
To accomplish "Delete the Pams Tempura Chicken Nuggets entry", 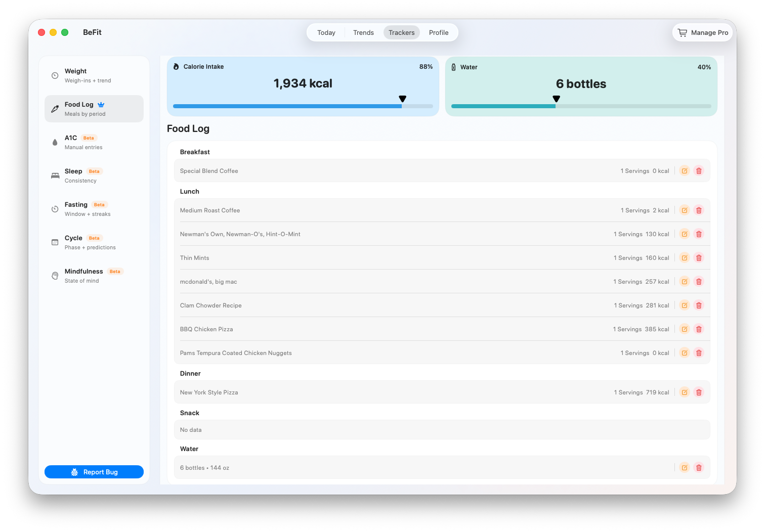I will tap(699, 353).
